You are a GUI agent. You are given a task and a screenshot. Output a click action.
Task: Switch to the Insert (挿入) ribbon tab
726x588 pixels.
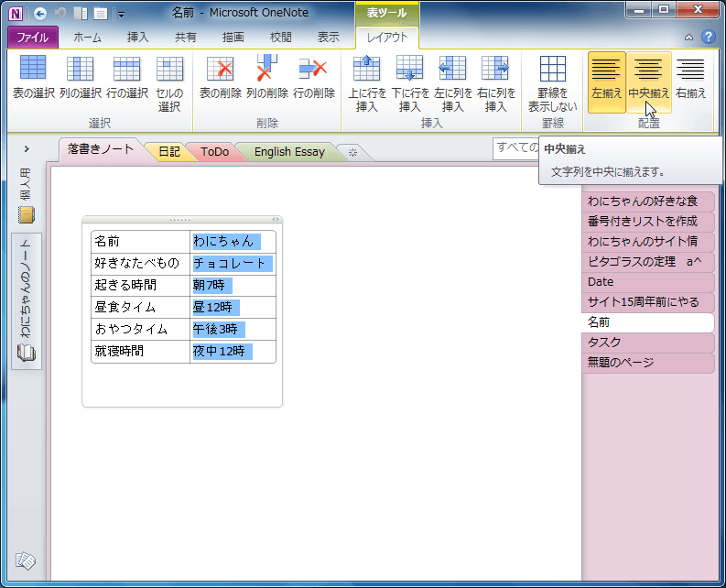point(138,38)
